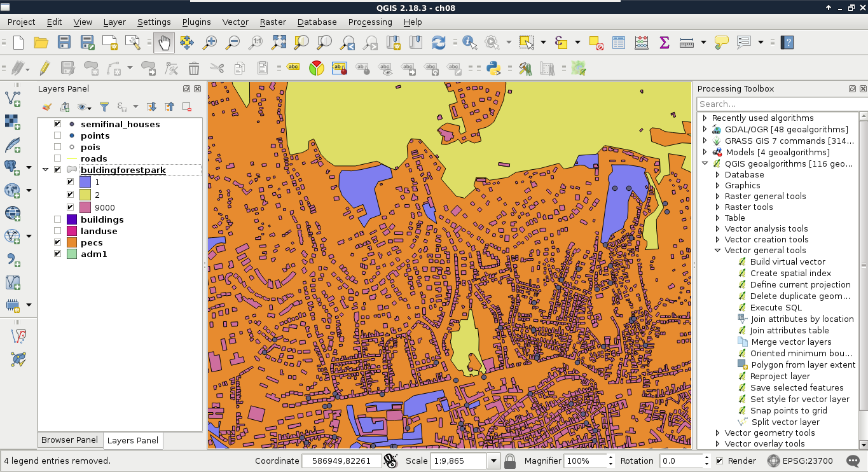The height and width of the screenshot is (472, 868).
Task: Open the Statistical Summary sigma icon
Action: tap(664, 43)
